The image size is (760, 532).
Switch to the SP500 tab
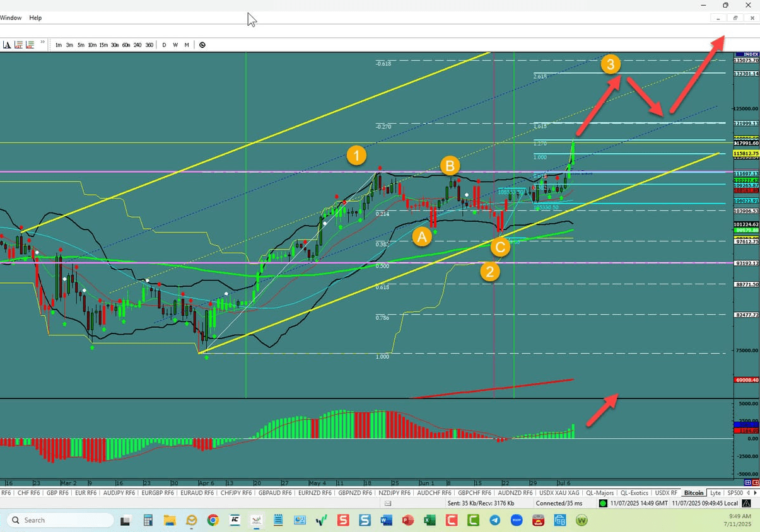735,492
